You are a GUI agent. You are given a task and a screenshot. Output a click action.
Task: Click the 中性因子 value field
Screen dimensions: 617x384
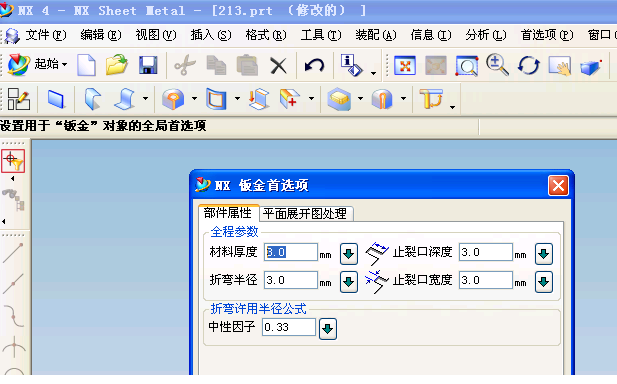[x=289, y=327]
